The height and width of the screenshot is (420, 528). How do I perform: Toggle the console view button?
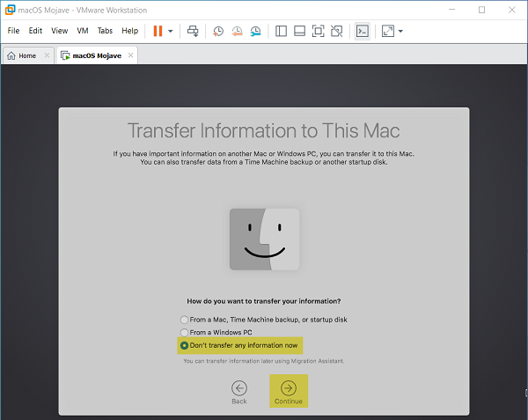(x=363, y=32)
